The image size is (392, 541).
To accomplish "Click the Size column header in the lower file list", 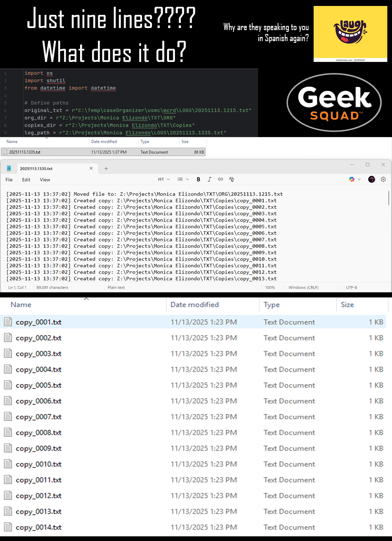I will [347, 305].
